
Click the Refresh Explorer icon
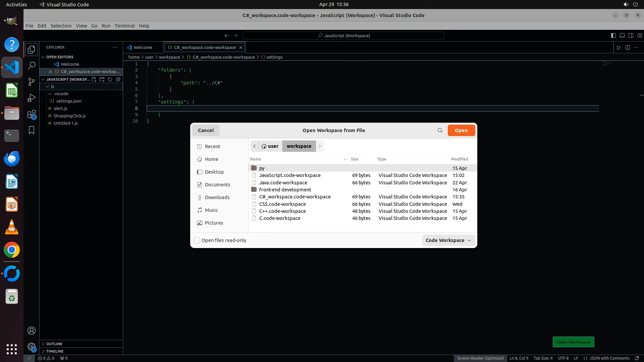pyautogui.click(x=110, y=79)
